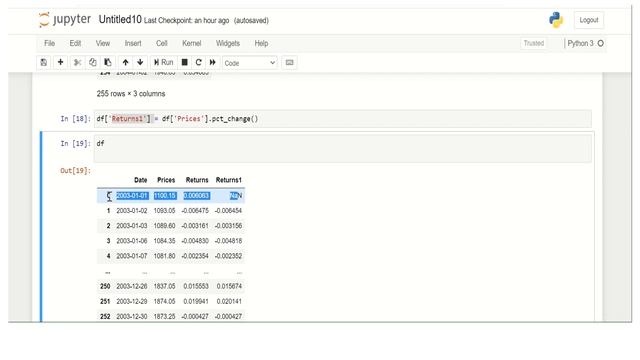
Task: Open the Edit menu
Action: (75, 43)
